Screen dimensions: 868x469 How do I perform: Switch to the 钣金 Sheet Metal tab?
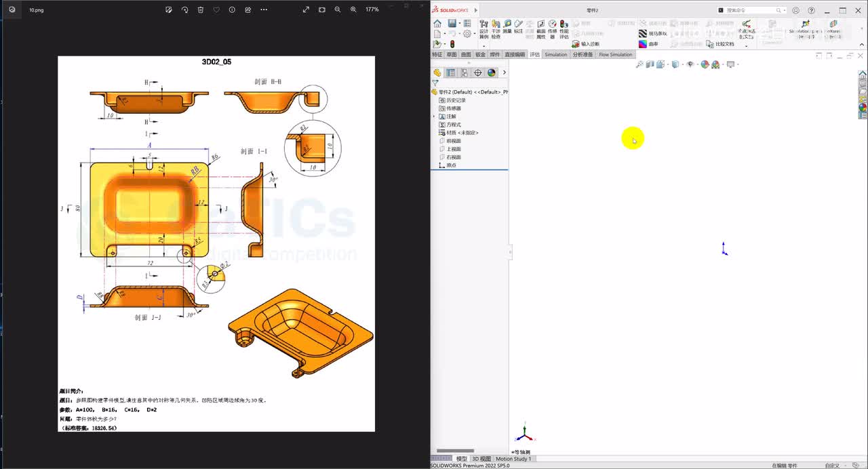point(480,54)
